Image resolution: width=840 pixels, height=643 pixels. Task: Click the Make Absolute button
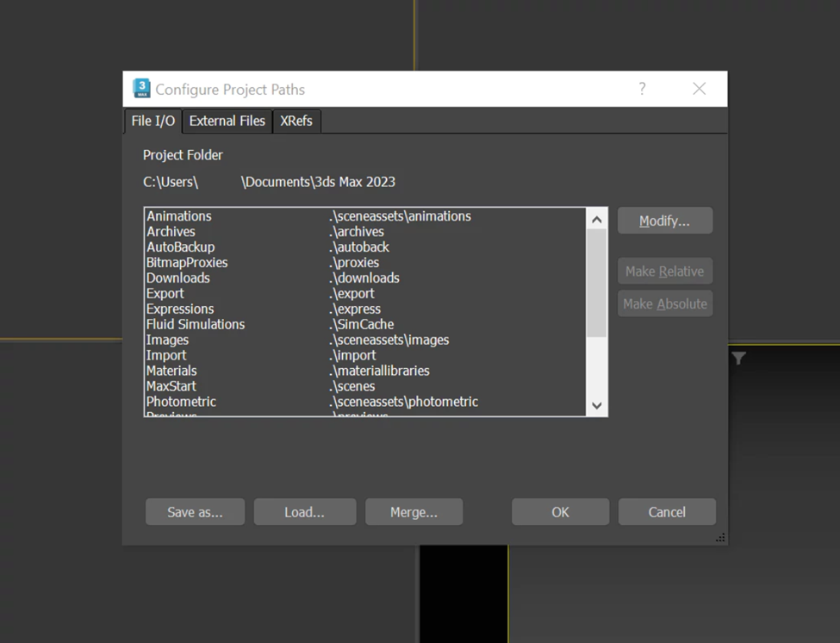tap(665, 303)
